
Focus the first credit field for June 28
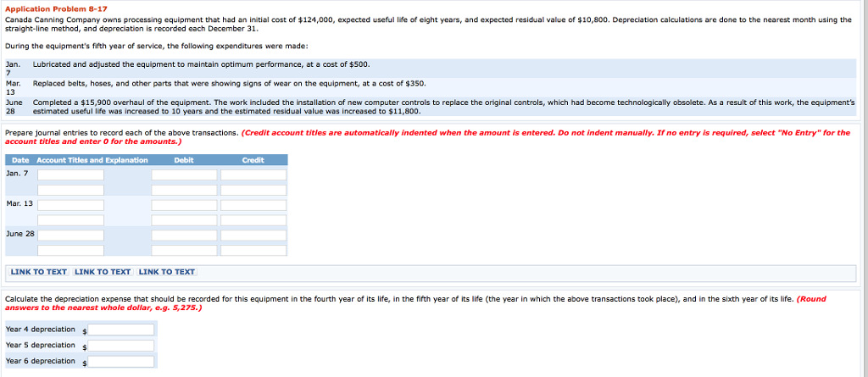[x=253, y=236]
